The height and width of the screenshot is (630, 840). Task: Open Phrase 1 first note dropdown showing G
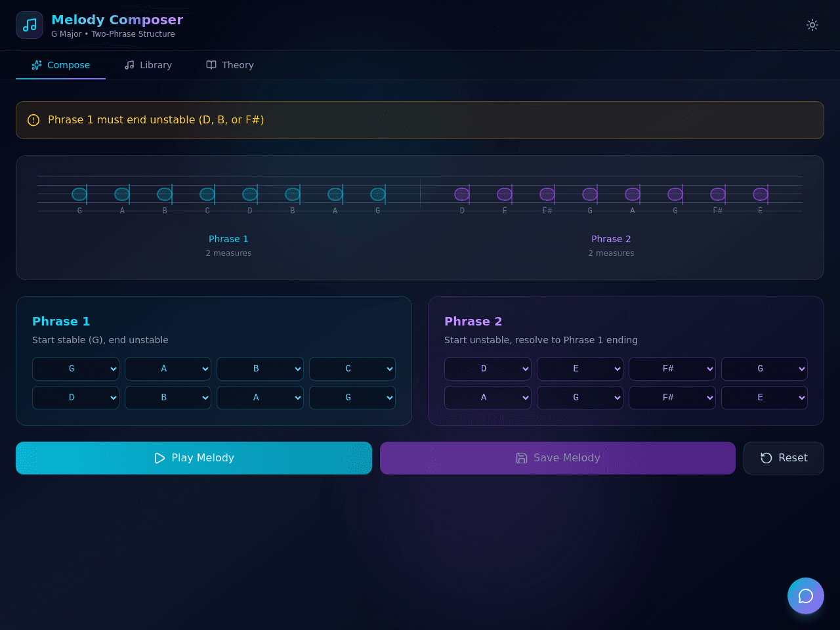pyautogui.click(x=75, y=369)
